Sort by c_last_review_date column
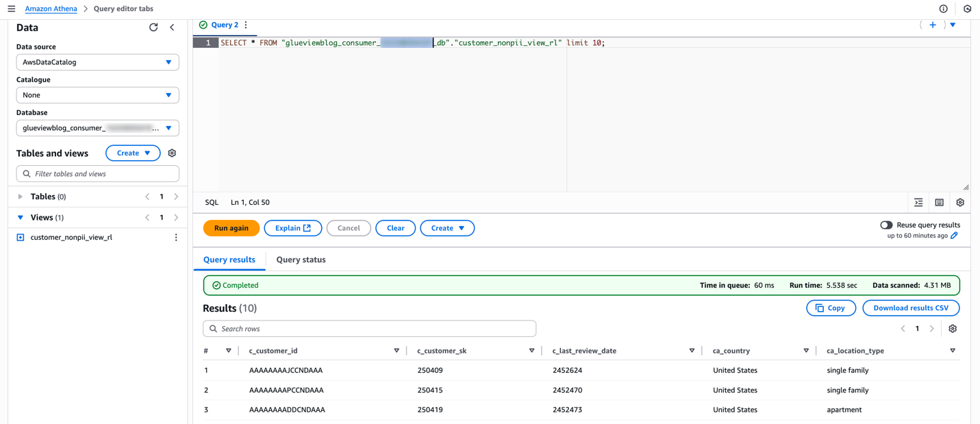 point(692,351)
